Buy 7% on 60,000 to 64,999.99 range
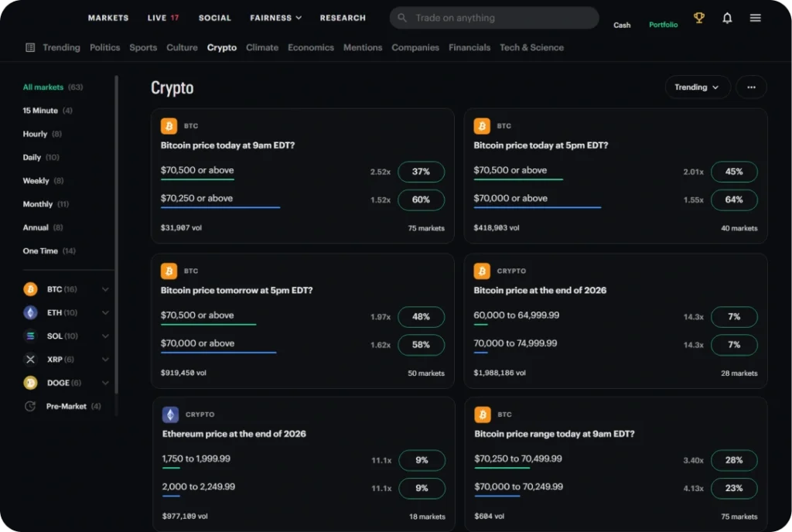This screenshot has width=792, height=532. [734, 316]
